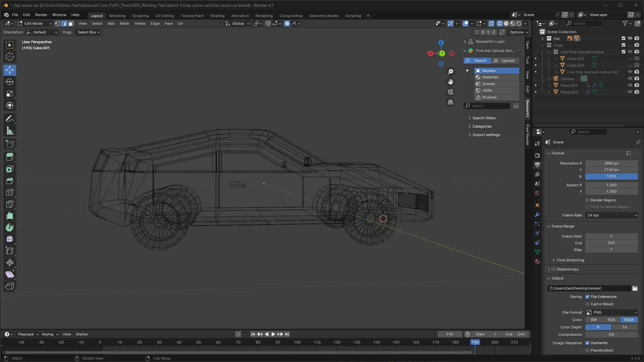644x362 pixels.
Task: Click the Compression percentage slider
Action: (611, 335)
